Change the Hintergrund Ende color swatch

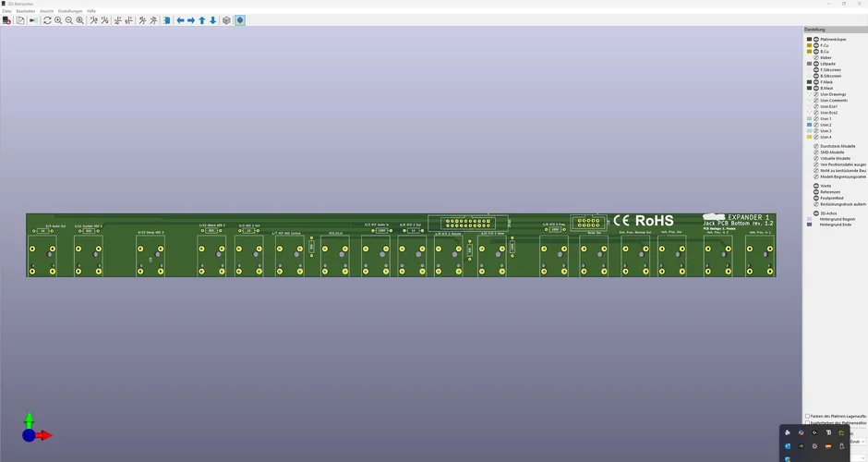809,225
